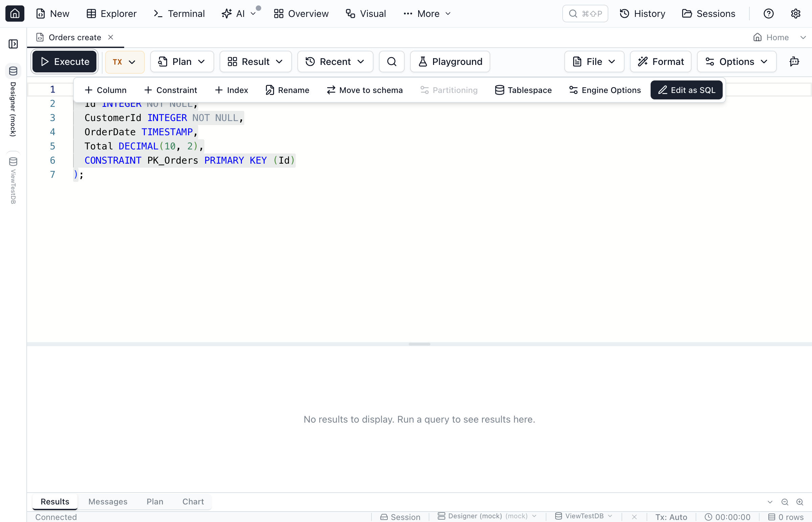Expand the More menu
The height and width of the screenshot is (522, 812).
click(427, 14)
